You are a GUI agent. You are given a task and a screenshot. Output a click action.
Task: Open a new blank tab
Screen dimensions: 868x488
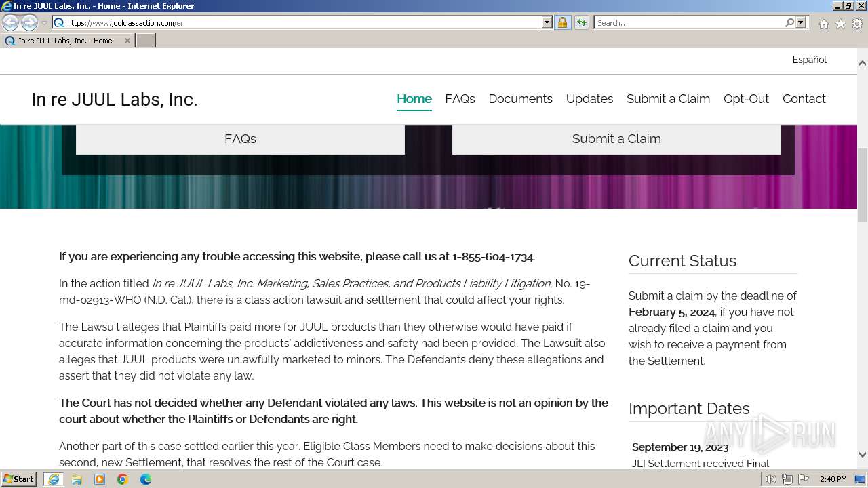coord(146,41)
